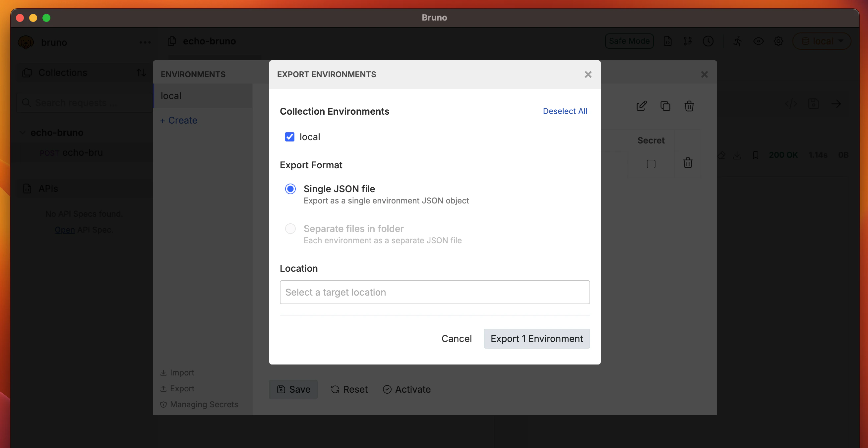Open the local environment dropdown
Image resolution: width=868 pixels, height=448 pixels.
click(x=822, y=41)
